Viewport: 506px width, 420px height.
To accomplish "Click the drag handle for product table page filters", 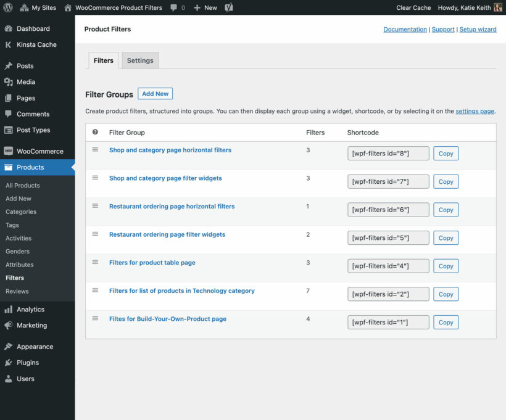I will (x=95, y=262).
